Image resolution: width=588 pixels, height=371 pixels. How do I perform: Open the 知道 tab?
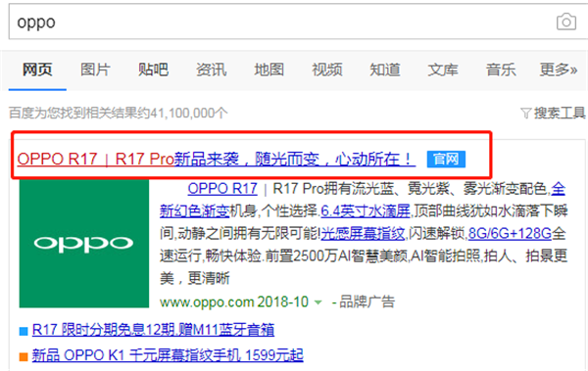[385, 70]
